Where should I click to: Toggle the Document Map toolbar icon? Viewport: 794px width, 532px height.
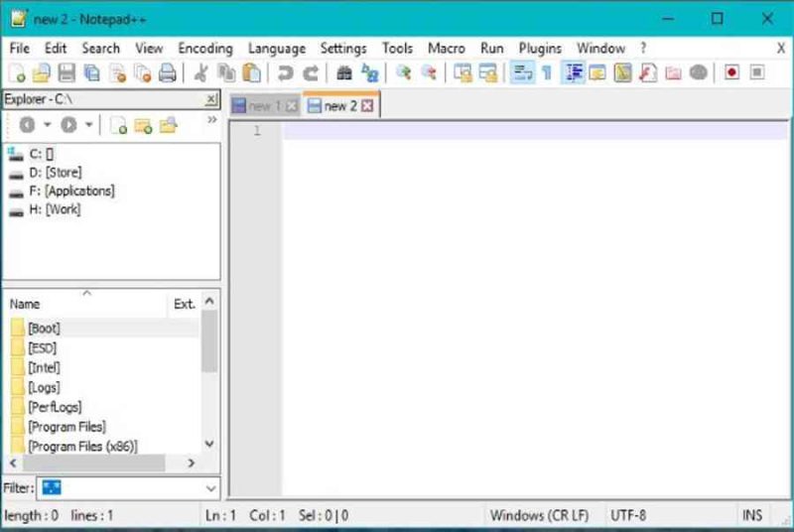[x=623, y=72]
